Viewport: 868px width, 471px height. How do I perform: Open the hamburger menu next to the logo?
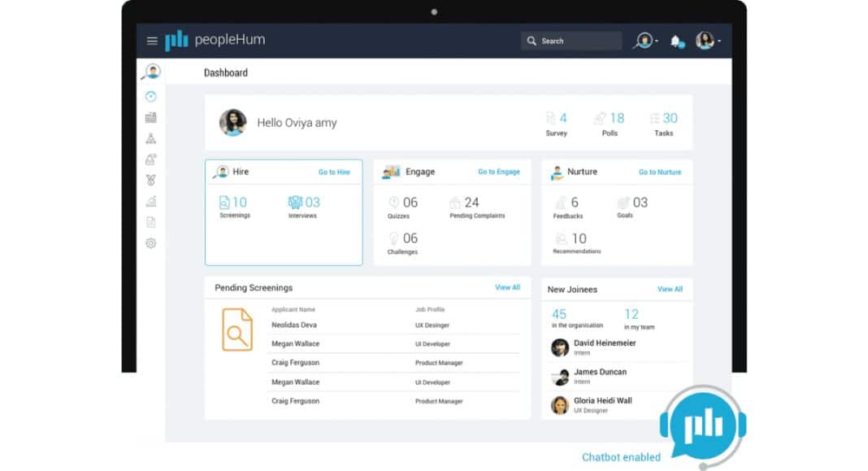[x=152, y=40]
